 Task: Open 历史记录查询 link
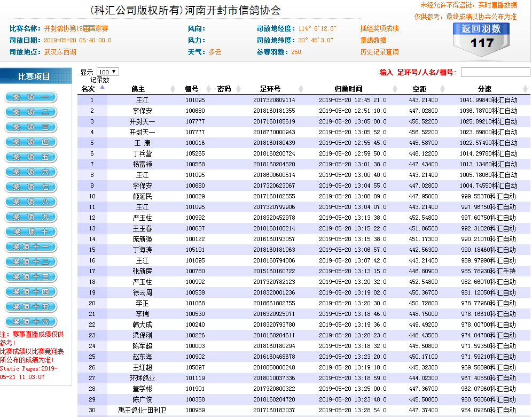coord(379,52)
